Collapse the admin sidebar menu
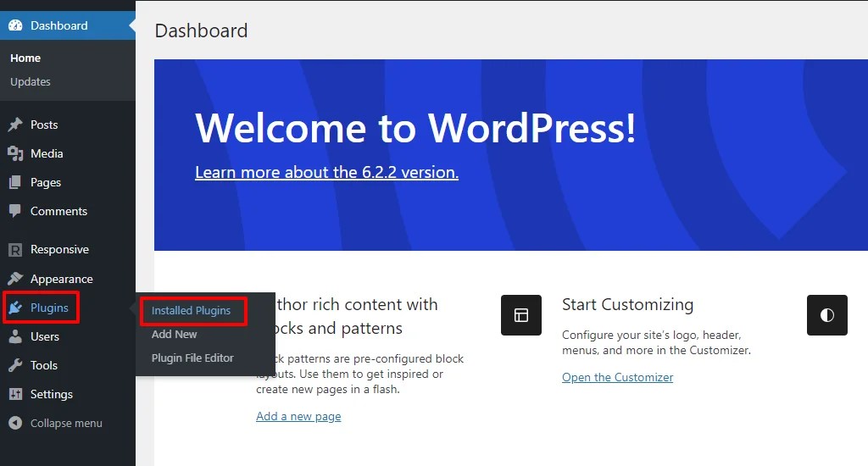The width and height of the screenshot is (868, 466). [x=68, y=423]
